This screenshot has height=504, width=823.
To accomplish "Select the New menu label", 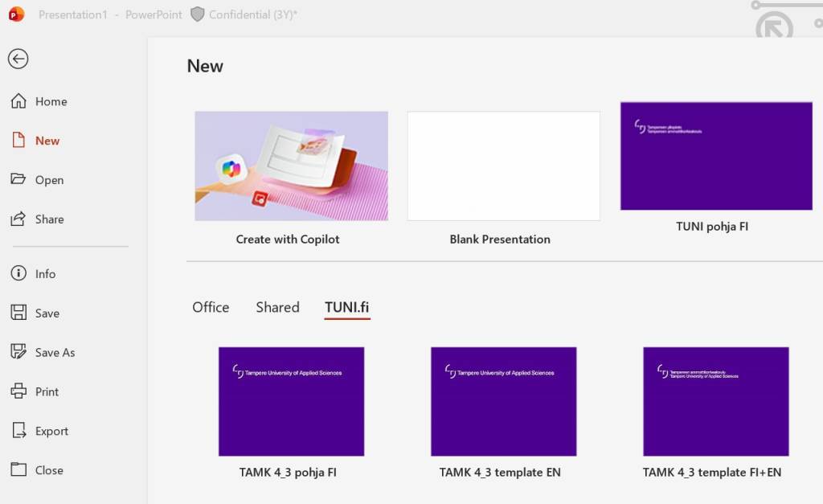I will click(47, 141).
